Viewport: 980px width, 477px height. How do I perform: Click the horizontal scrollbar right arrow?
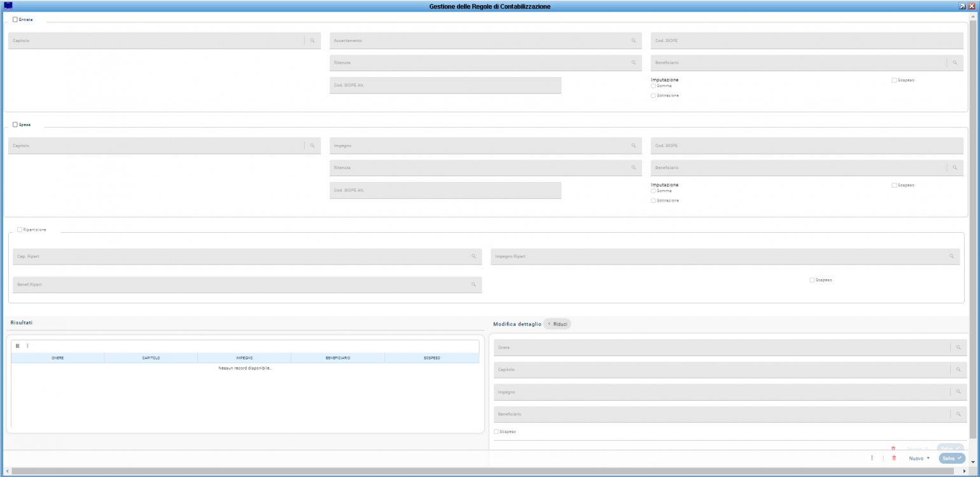[x=964, y=471]
